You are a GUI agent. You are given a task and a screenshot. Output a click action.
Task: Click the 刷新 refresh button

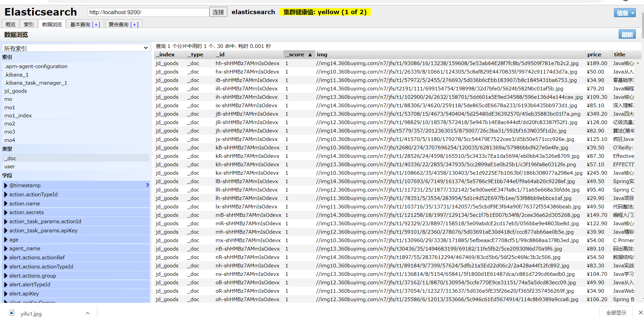tap(627, 34)
